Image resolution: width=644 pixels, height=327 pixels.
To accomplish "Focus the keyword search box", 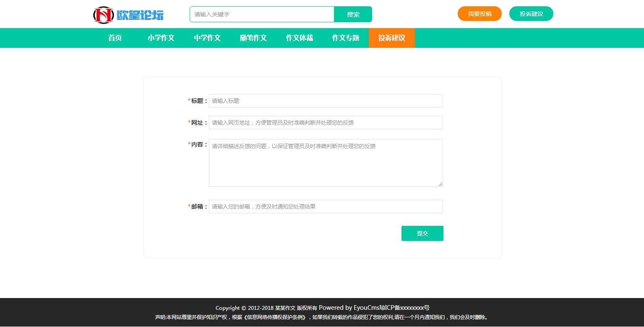I will click(262, 14).
